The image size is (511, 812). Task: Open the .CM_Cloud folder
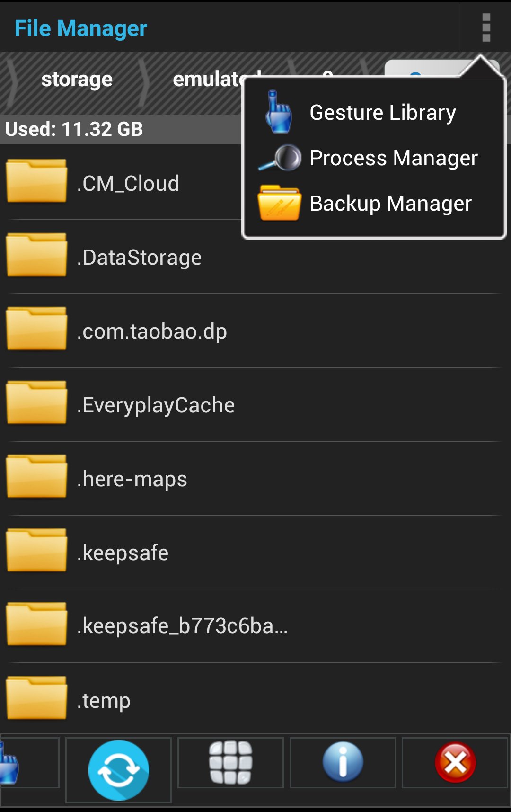pos(128,184)
